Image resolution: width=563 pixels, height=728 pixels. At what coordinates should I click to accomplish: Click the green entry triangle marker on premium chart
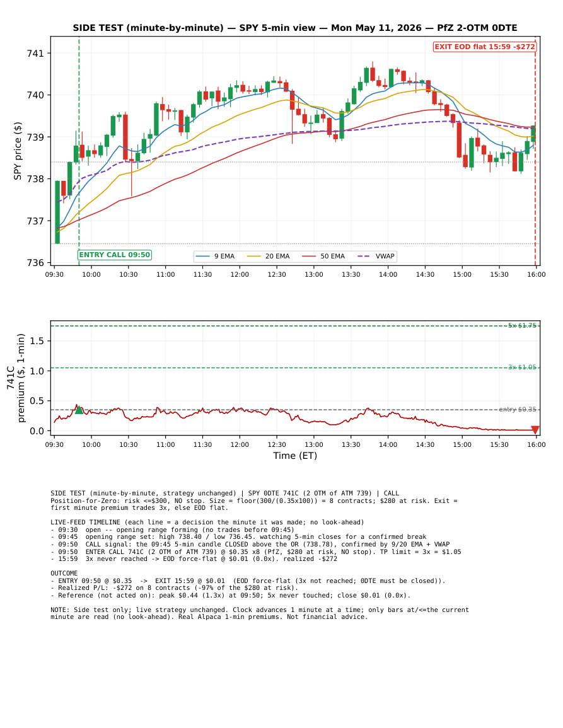pos(79,410)
